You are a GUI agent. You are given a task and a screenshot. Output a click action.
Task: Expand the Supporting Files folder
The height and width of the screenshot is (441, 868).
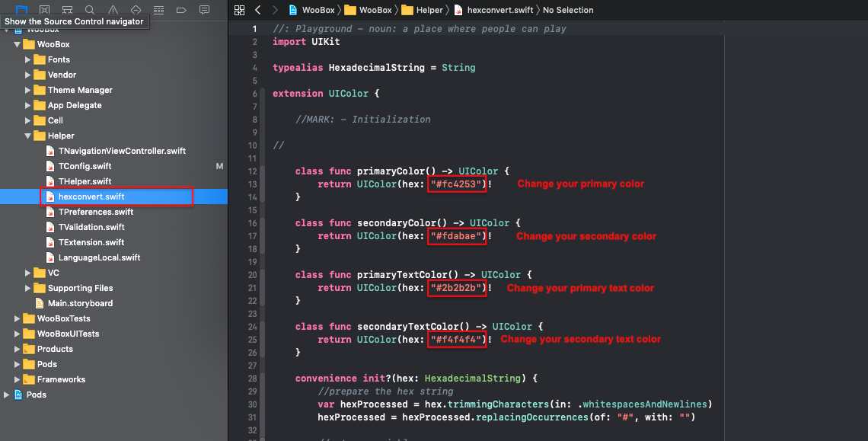(27, 288)
